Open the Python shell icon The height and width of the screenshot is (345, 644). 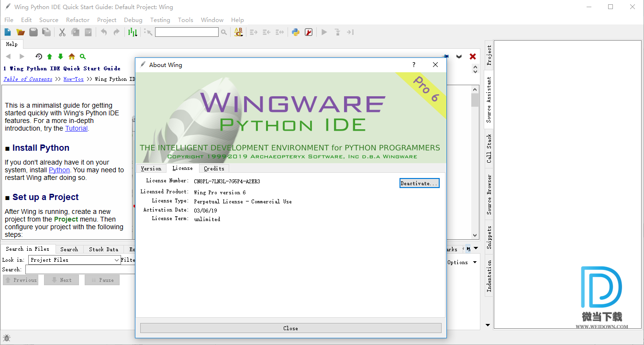296,32
